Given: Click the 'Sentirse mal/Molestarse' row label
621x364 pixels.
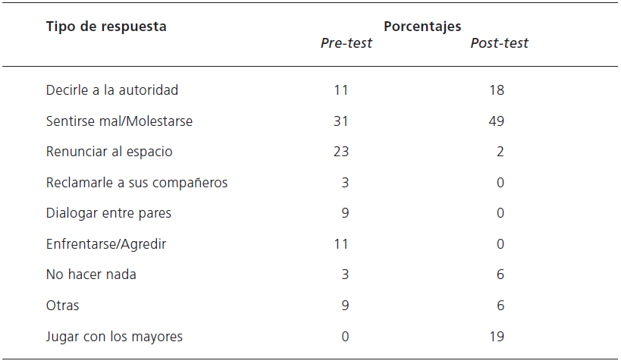Looking at the screenshot, I should [x=119, y=121].
